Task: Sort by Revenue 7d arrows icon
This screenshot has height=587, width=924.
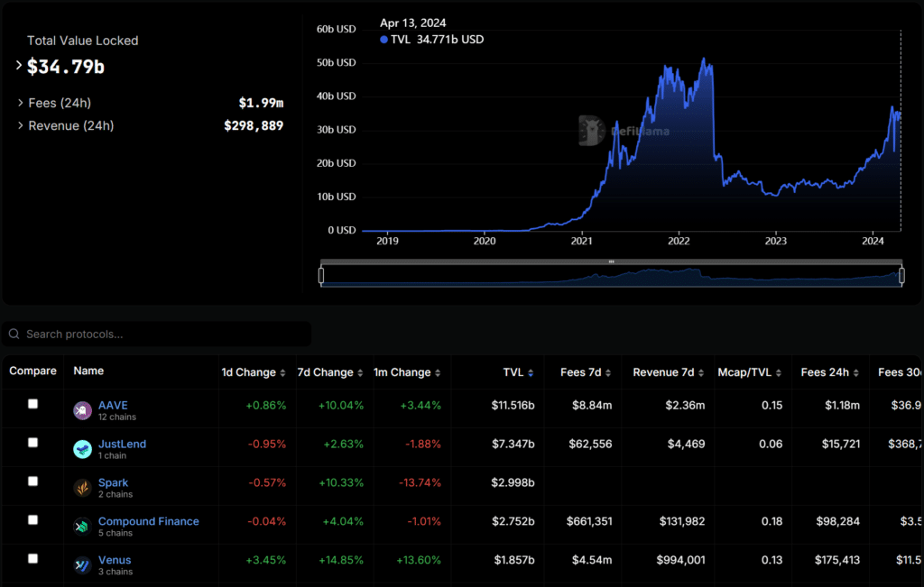Action: [x=700, y=372]
